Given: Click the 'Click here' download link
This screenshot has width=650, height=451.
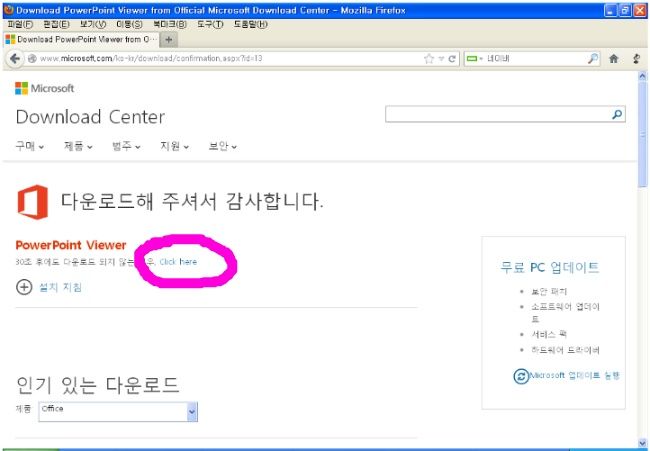Looking at the screenshot, I should [x=178, y=262].
